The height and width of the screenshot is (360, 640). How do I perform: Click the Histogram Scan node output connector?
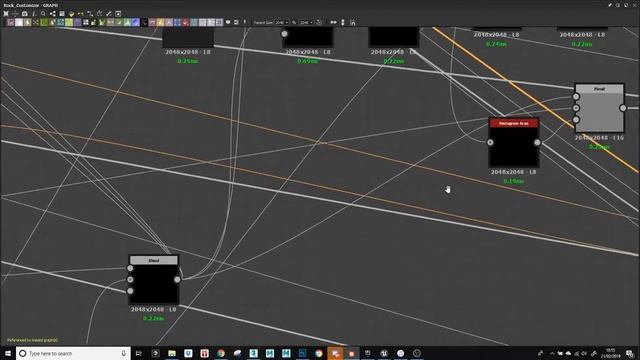coord(538,142)
